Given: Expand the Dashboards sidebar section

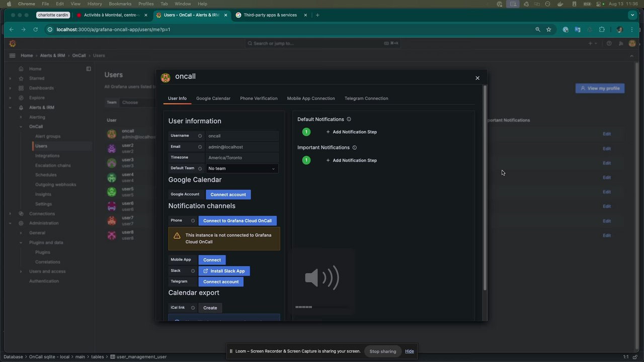Looking at the screenshot, I should click(10, 88).
